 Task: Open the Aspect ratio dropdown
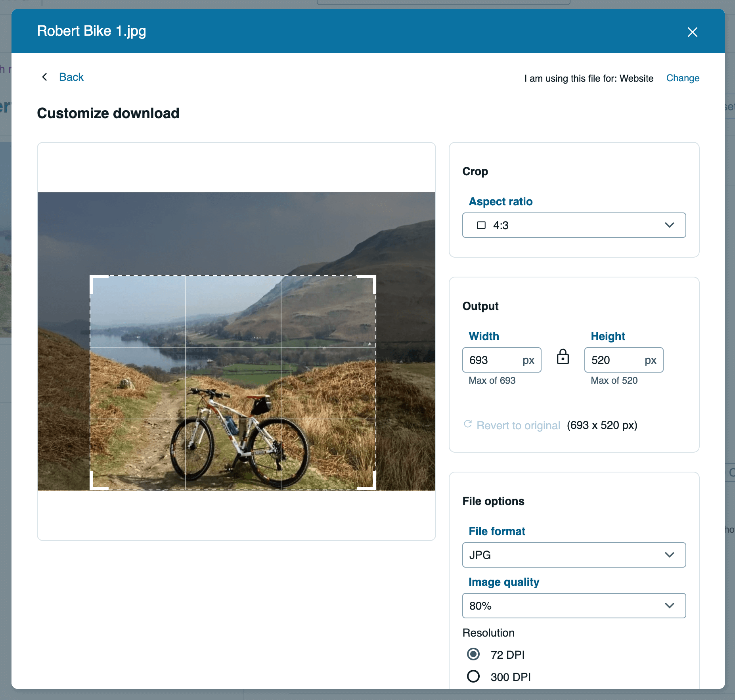coord(574,225)
